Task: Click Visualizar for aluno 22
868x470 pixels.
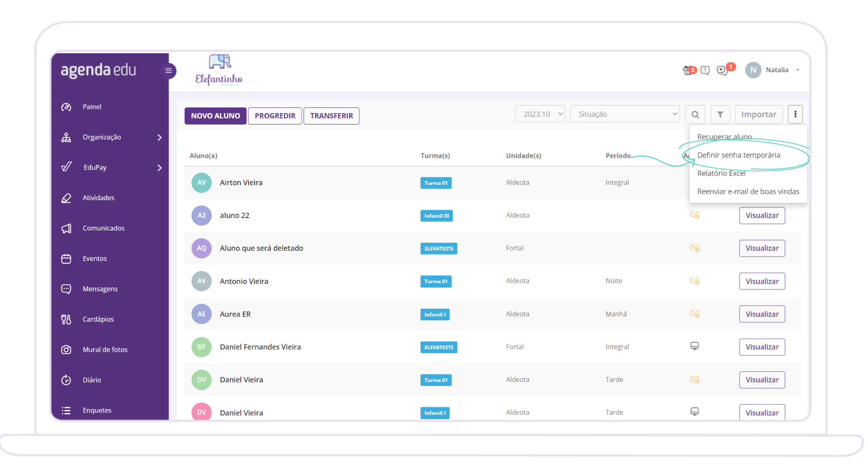Action: 762,216
